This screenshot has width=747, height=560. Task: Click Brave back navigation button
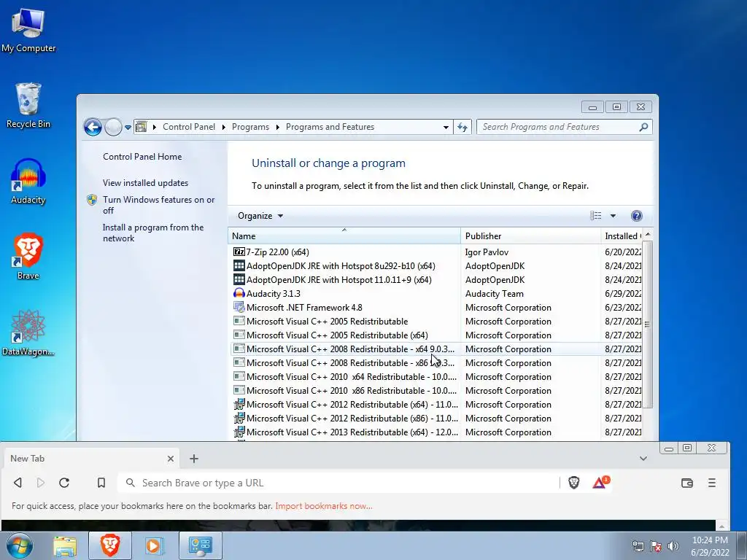pos(18,483)
